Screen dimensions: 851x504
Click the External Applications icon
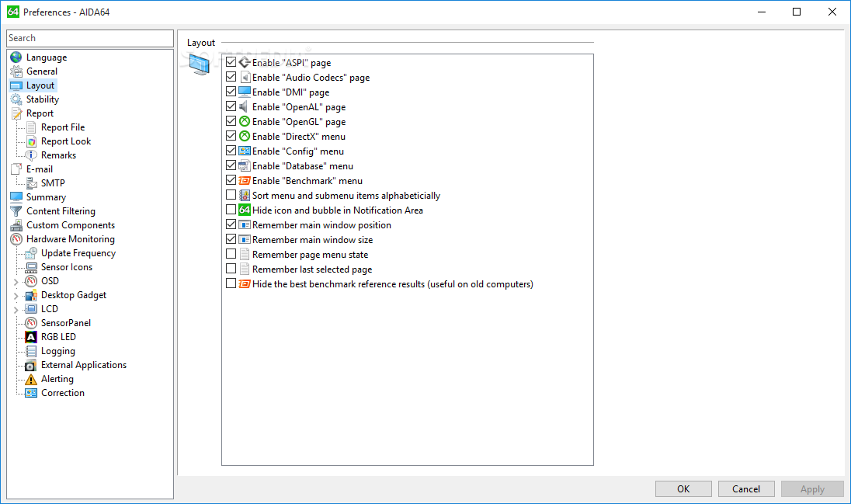[x=32, y=365]
